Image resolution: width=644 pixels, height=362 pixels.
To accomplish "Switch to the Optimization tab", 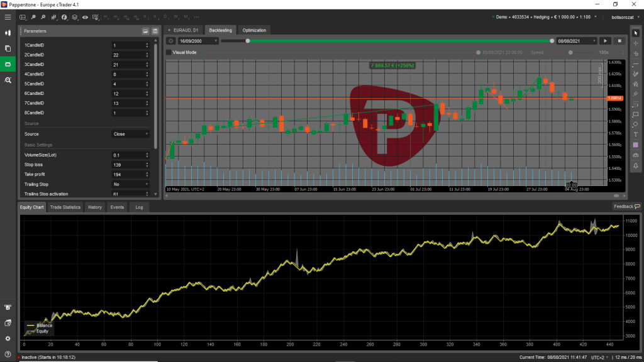I will 255,30.
